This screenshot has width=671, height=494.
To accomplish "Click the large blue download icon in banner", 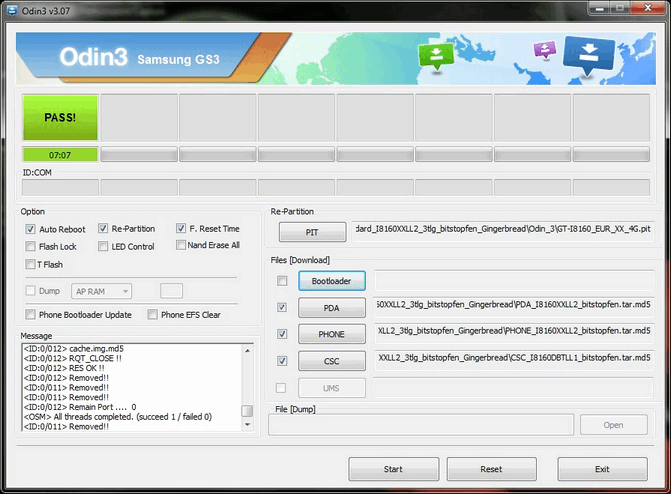I will coord(589,55).
